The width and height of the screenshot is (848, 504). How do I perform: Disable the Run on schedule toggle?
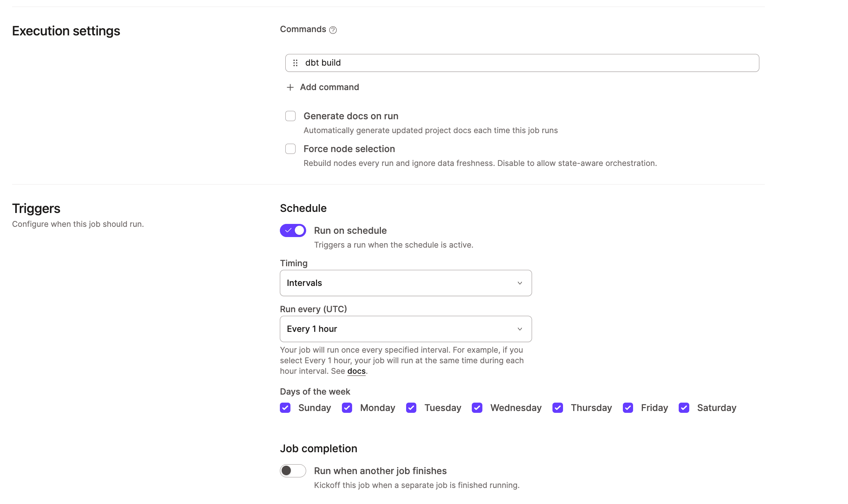293,230
